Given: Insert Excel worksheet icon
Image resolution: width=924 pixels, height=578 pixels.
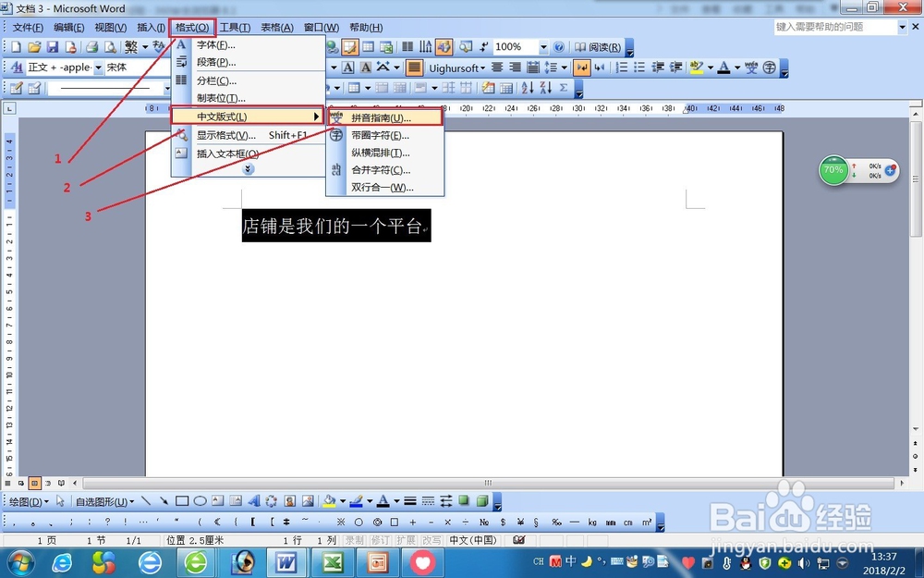Looking at the screenshot, I should (386, 47).
